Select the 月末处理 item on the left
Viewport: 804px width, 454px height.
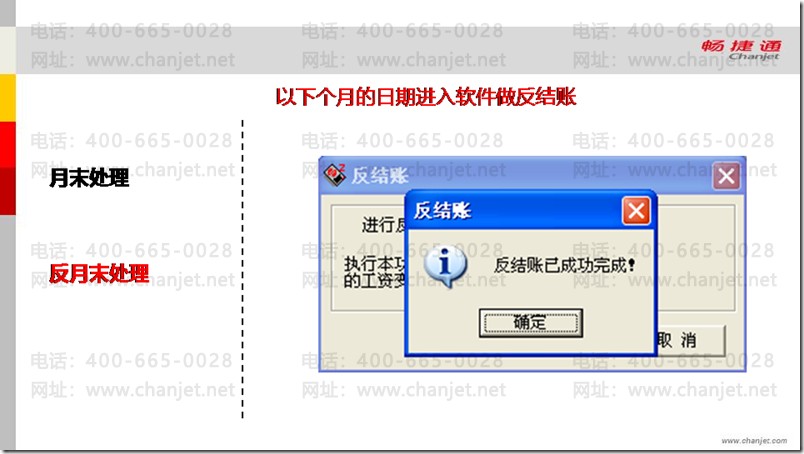[x=89, y=178]
